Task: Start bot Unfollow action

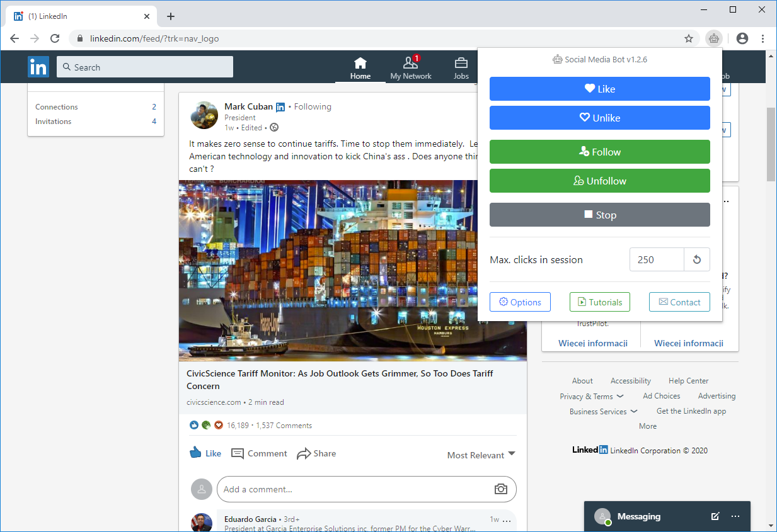Action: click(x=600, y=181)
